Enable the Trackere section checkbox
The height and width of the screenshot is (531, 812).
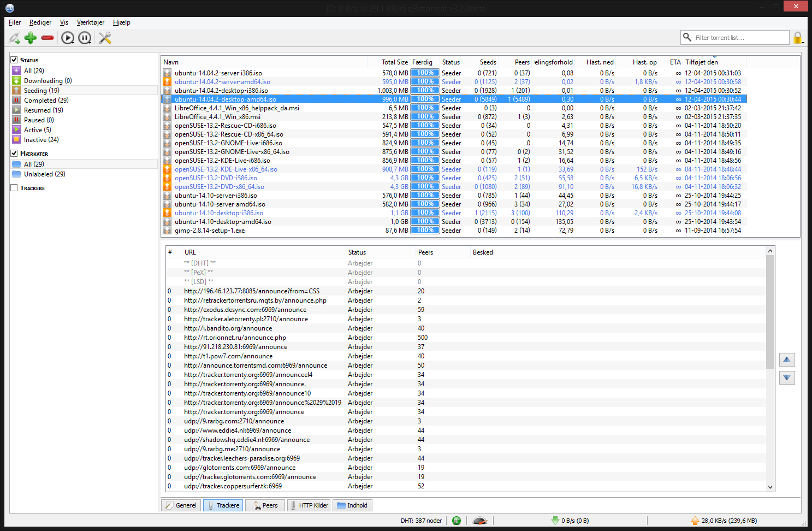click(x=14, y=187)
